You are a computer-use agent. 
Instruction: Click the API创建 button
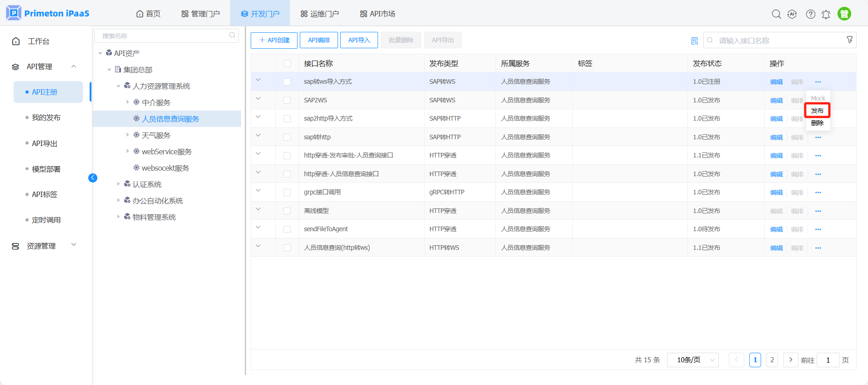[x=274, y=40]
